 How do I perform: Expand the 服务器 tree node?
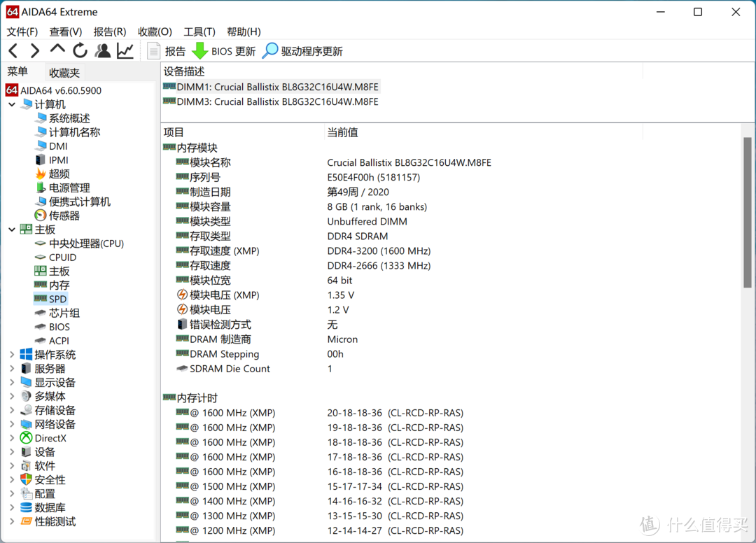pyautogui.click(x=12, y=369)
